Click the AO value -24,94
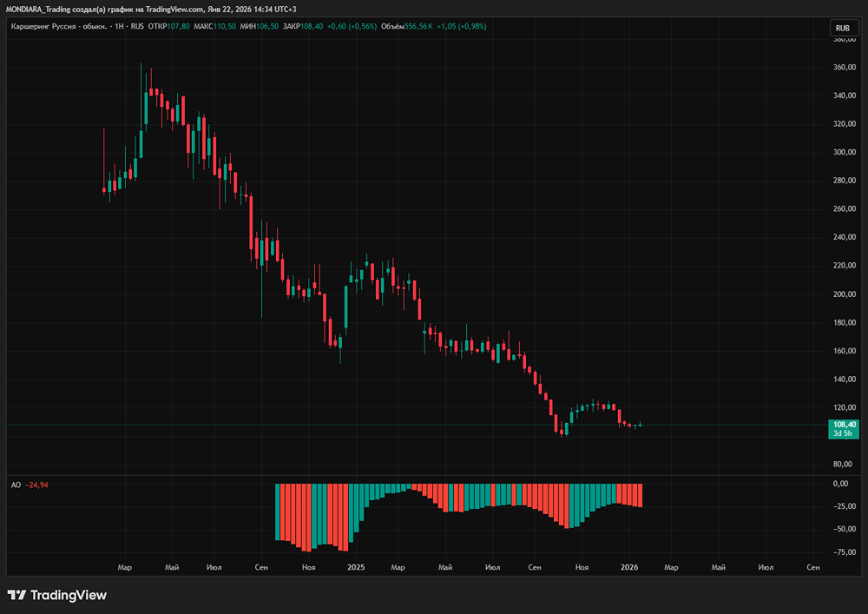 pos(37,484)
